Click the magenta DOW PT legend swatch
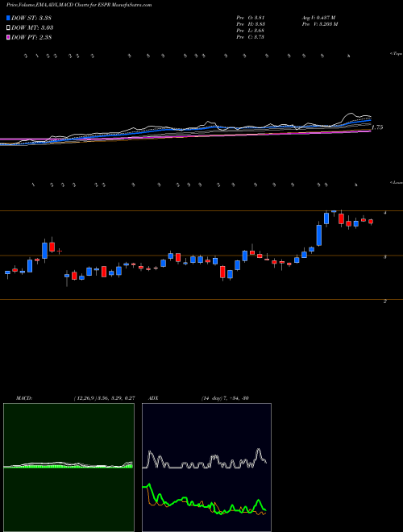This screenshot has width=403, height=532. click(x=8, y=38)
